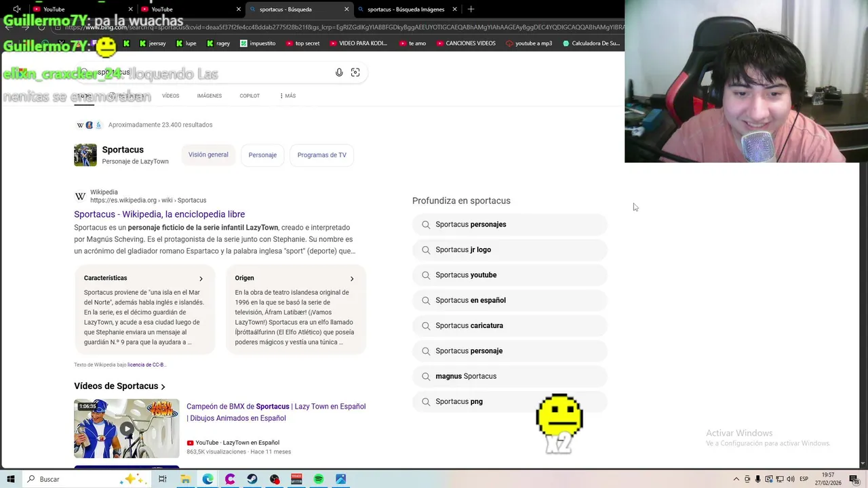Open the Photos app taskbar icon
This screenshot has height=488, width=868.
tap(341, 479)
